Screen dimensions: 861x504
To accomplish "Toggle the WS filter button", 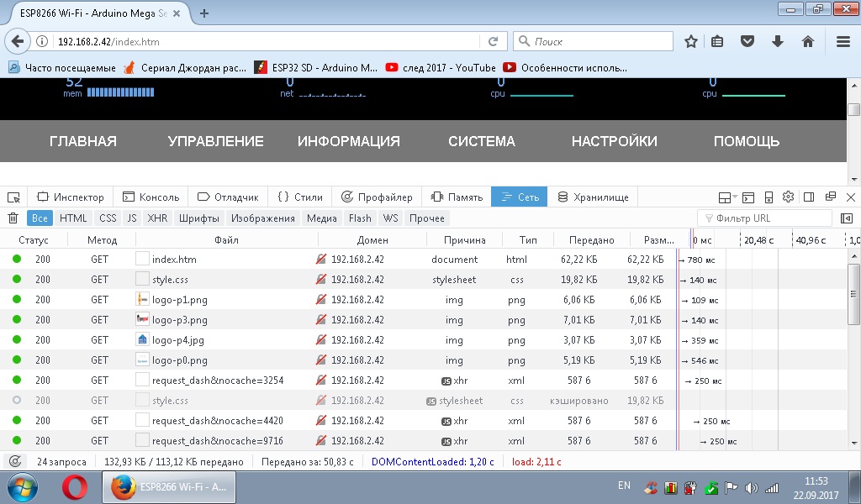I will click(390, 218).
